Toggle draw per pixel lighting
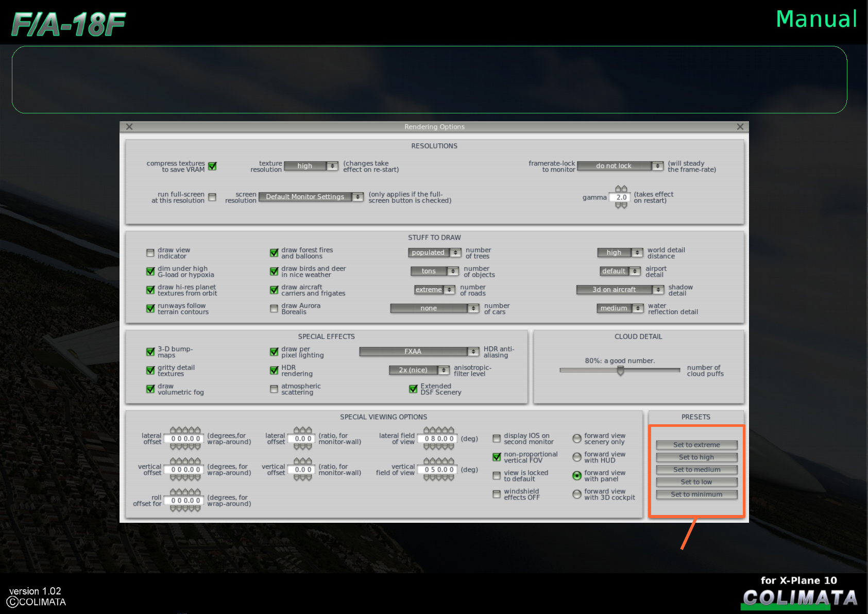Image resolution: width=868 pixels, height=614 pixels. pyautogui.click(x=274, y=352)
